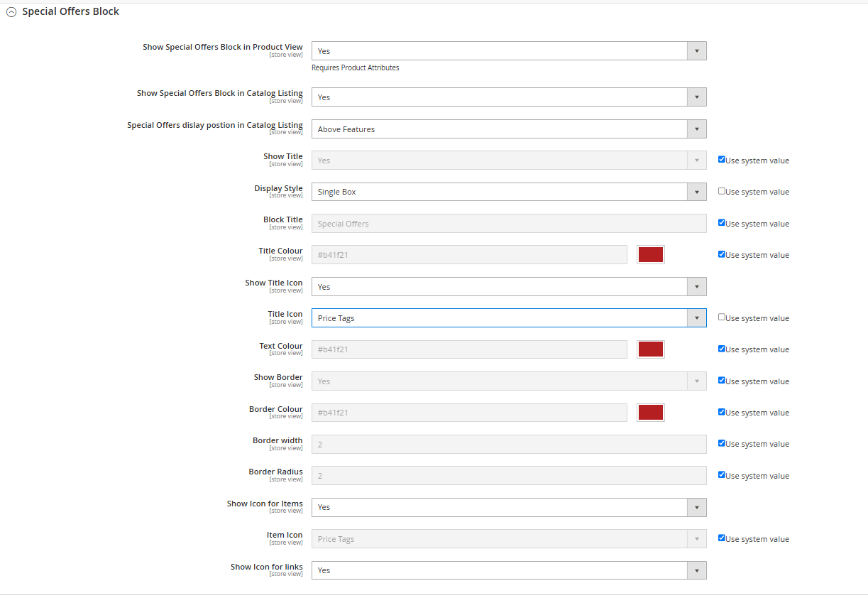Image resolution: width=868 pixels, height=598 pixels.
Task: Uncheck Use system value for Show Title
Action: 722,160
